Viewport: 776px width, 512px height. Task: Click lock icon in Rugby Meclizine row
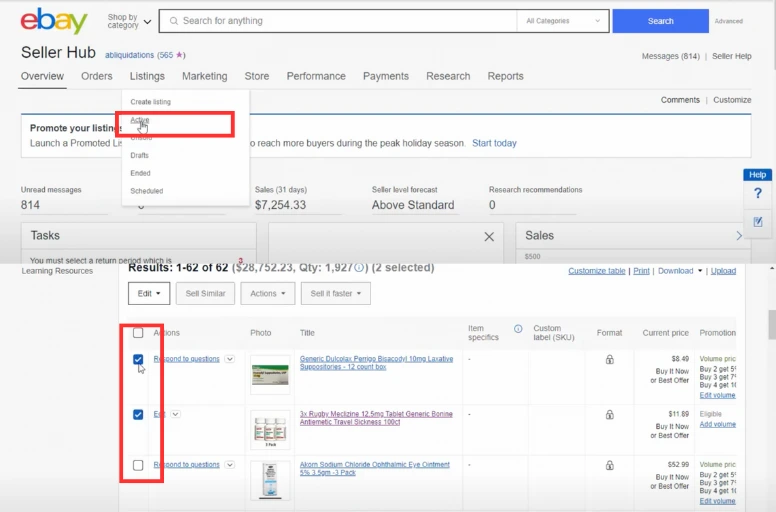pyautogui.click(x=610, y=415)
